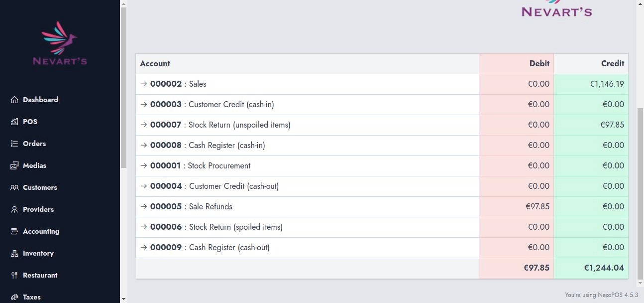Expand the 000007 Stock Return account row
This screenshot has height=303, width=644.
[144, 125]
